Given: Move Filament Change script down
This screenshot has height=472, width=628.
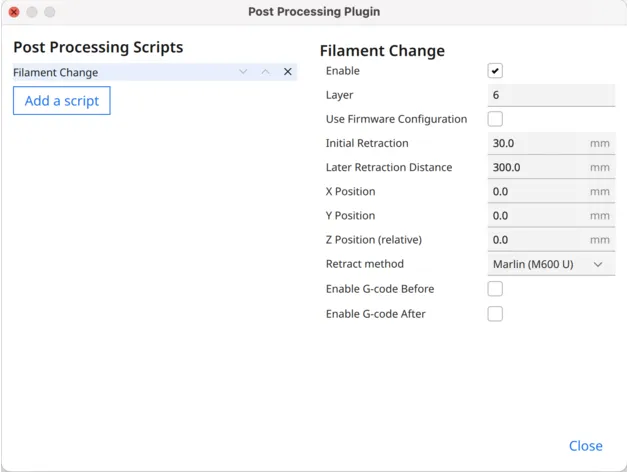Looking at the screenshot, I should (x=243, y=72).
